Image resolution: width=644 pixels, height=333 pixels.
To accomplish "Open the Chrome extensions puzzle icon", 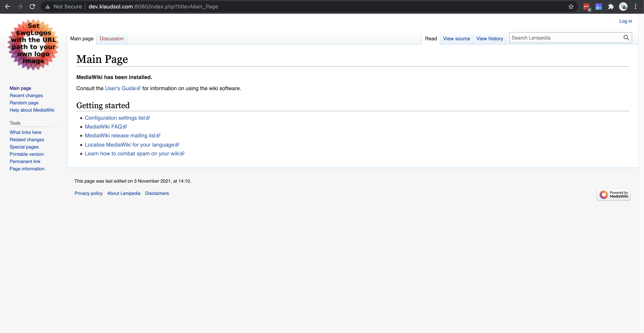I will [611, 7].
